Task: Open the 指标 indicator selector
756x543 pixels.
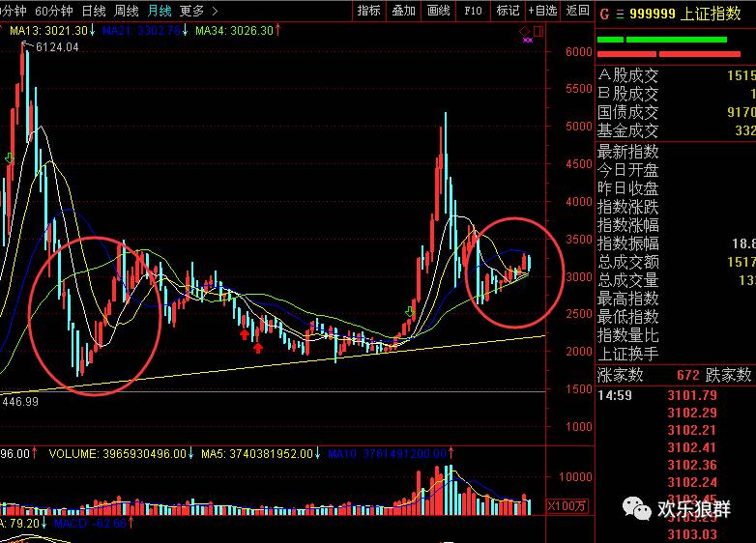Action: 368,11
